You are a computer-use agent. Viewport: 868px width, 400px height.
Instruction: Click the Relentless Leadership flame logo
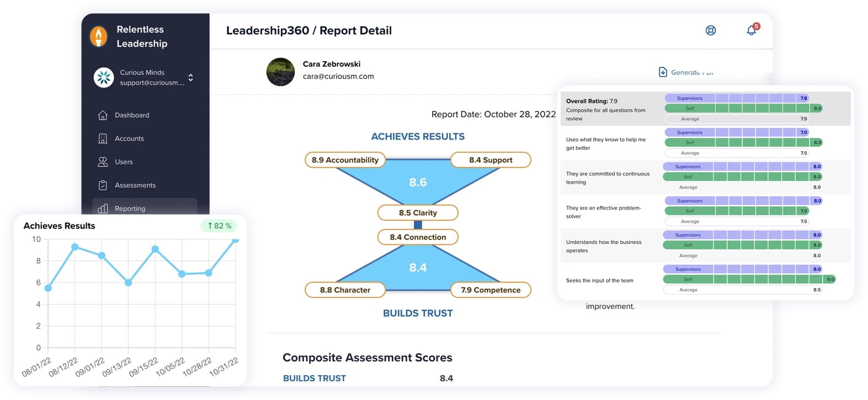pos(98,36)
